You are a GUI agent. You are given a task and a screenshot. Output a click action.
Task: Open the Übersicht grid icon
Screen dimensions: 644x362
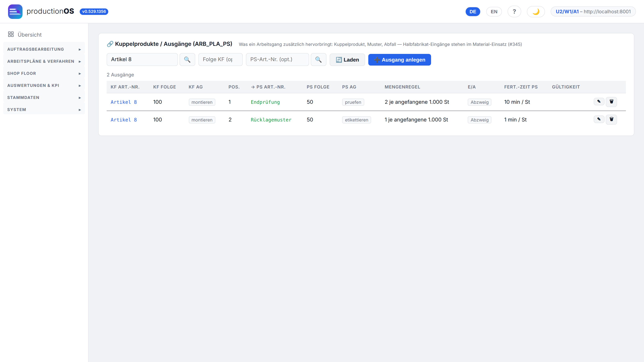click(11, 34)
